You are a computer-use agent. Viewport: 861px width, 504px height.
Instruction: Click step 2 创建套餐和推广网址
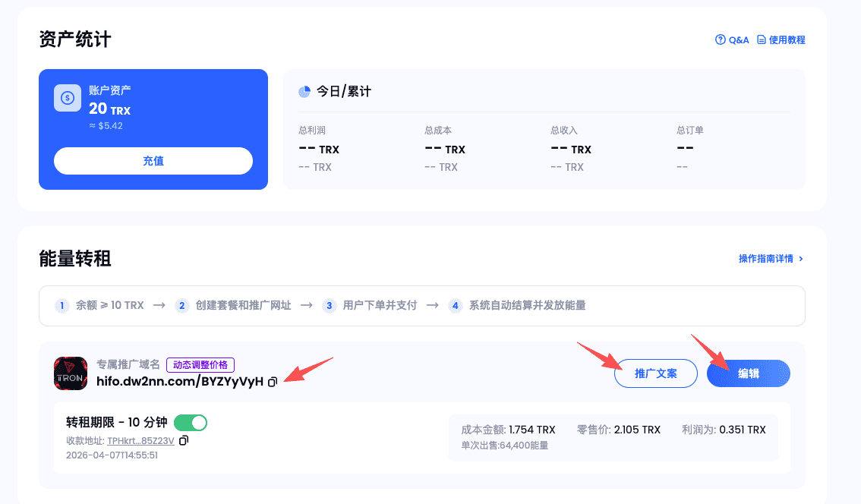[233, 305]
